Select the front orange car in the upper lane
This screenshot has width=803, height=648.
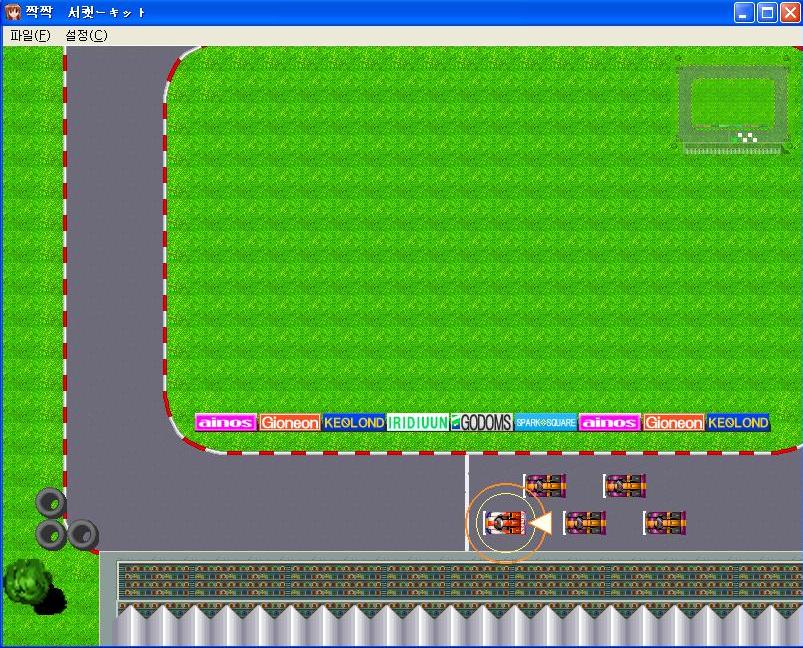click(545, 486)
